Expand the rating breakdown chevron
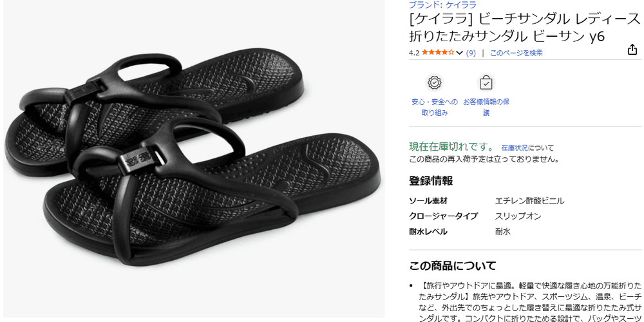Viewport: 644px width, 322px height. [460, 53]
